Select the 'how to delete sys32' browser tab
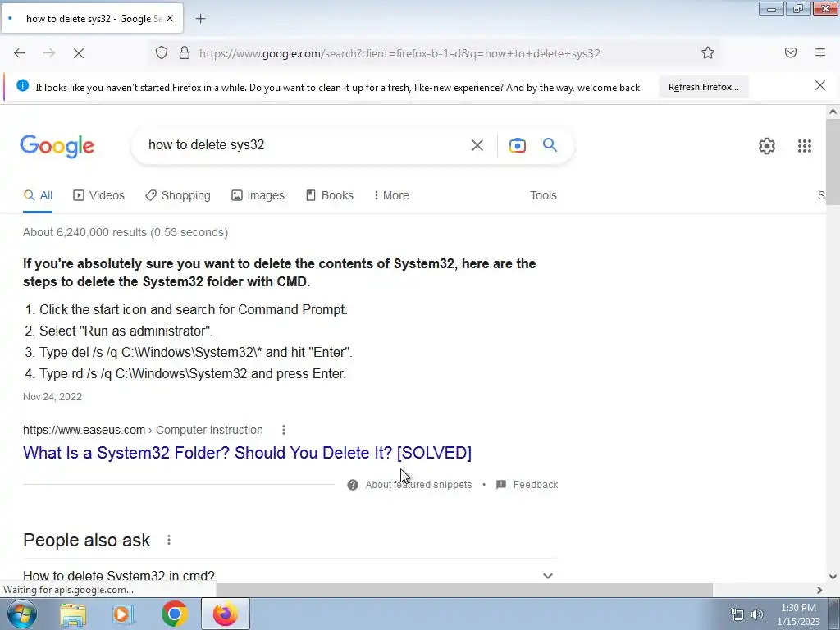Image resolution: width=840 pixels, height=630 pixels. (x=92, y=19)
